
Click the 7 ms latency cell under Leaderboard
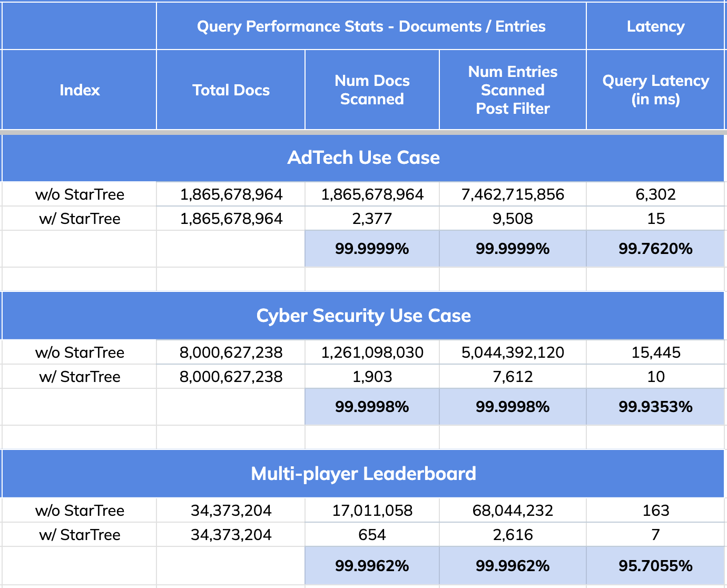pos(655,534)
